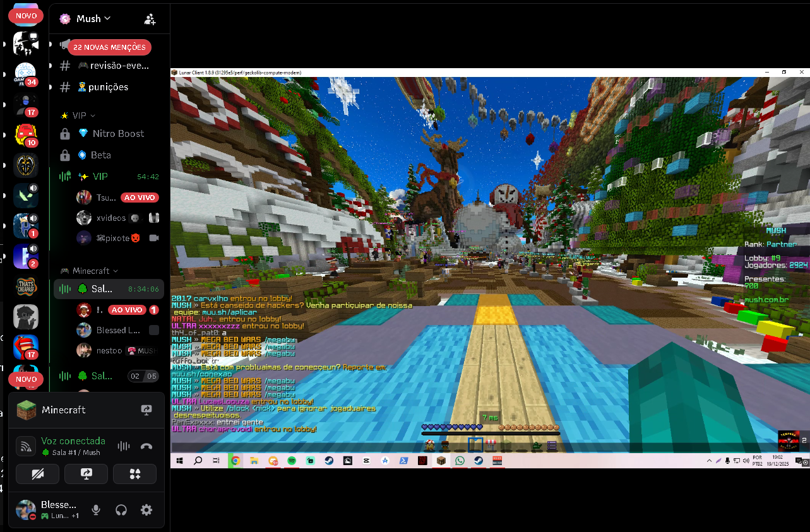Share your screen from the voice panel
Image resolution: width=810 pixels, height=532 pixels.
click(86, 474)
